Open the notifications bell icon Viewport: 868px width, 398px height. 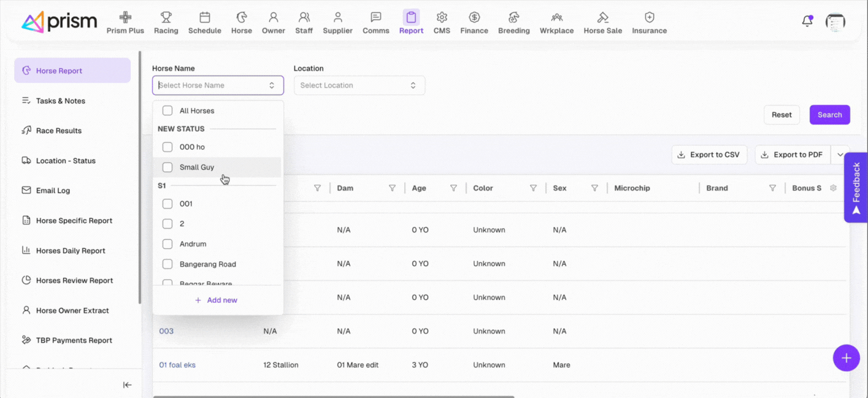807,21
